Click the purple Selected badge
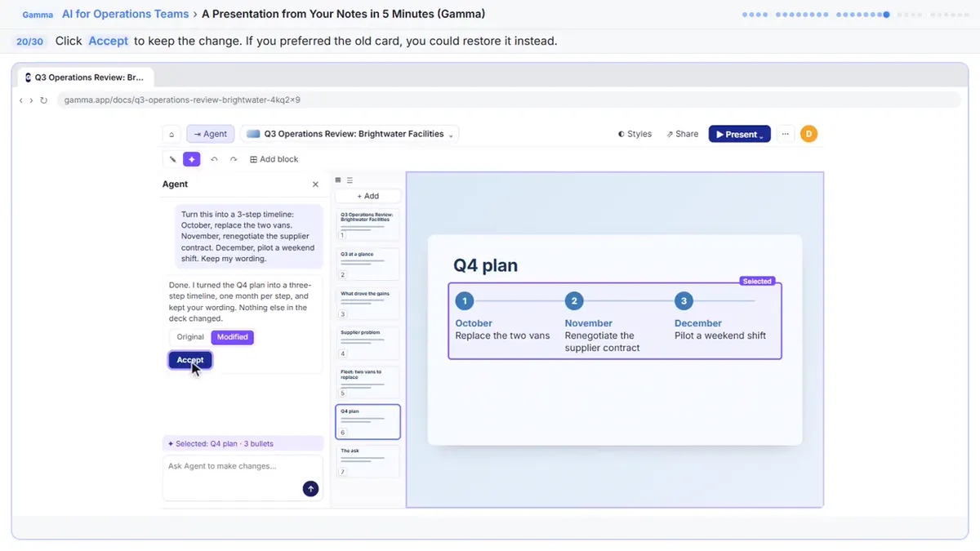This screenshot has height=551, width=980. pos(757,281)
